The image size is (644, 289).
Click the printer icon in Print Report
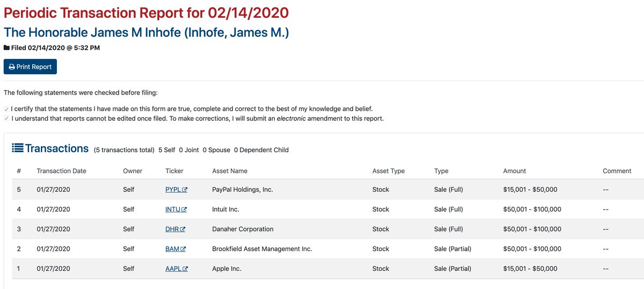(x=12, y=67)
